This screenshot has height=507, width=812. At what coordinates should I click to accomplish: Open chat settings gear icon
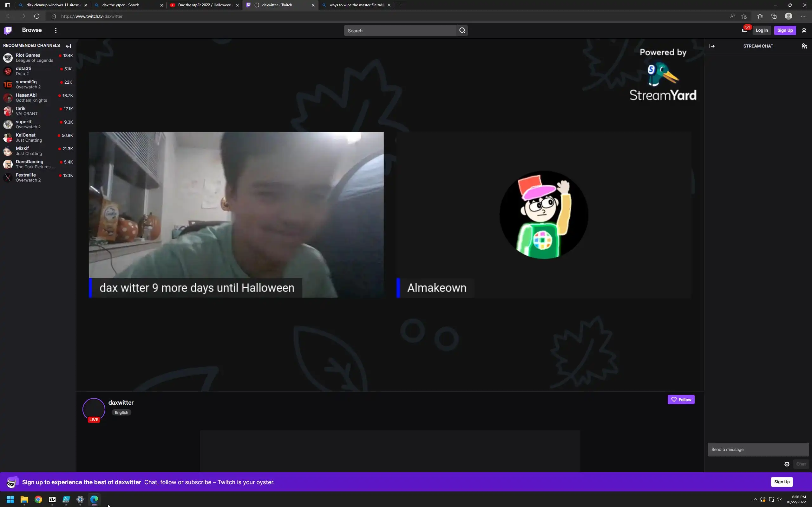coord(787,464)
